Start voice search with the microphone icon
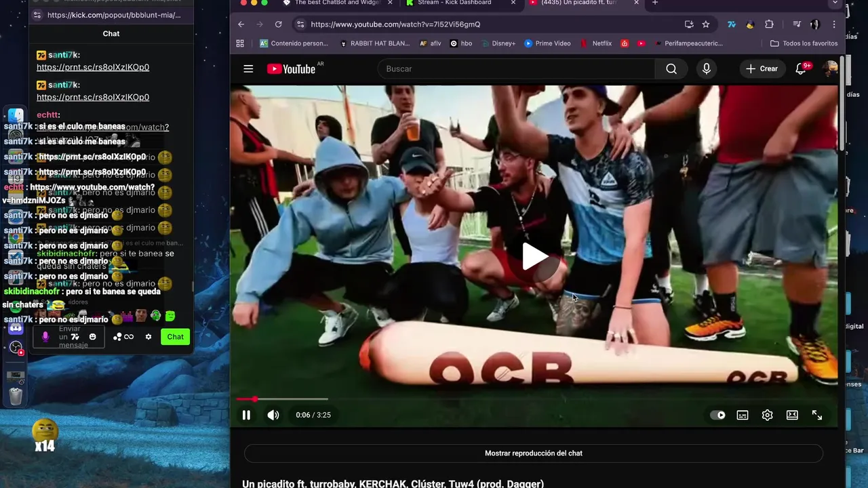The image size is (868, 488). tap(707, 68)
